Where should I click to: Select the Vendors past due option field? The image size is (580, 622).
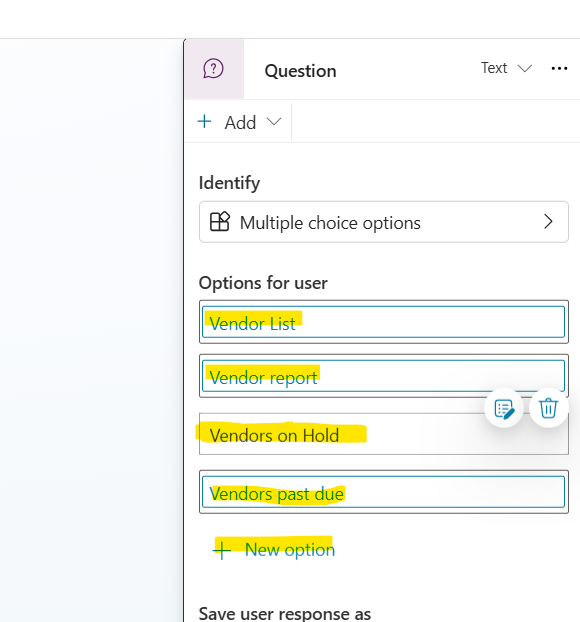coord(383,492)
